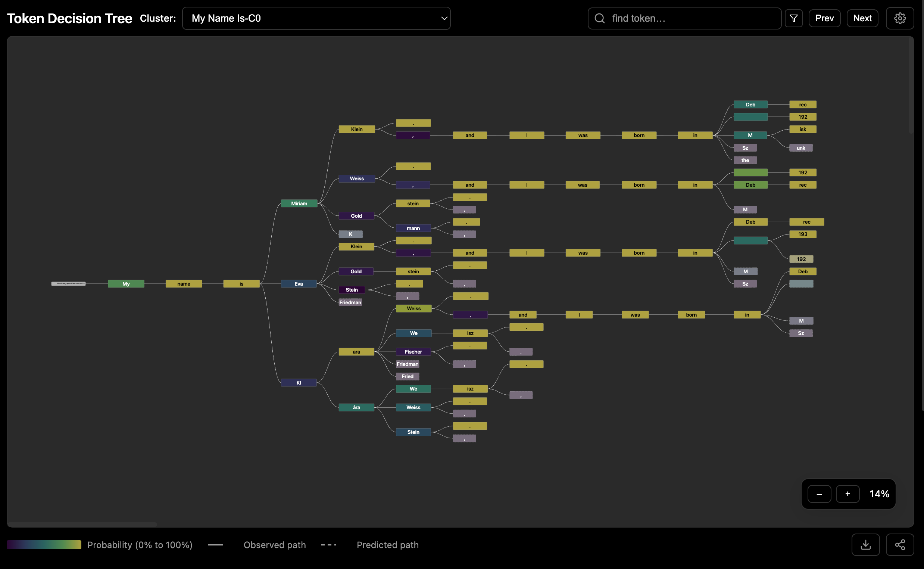The width and height of the screenshot is (924, 569).
Task: Zoom out with the minus button
Action: [x=819, y=494]
